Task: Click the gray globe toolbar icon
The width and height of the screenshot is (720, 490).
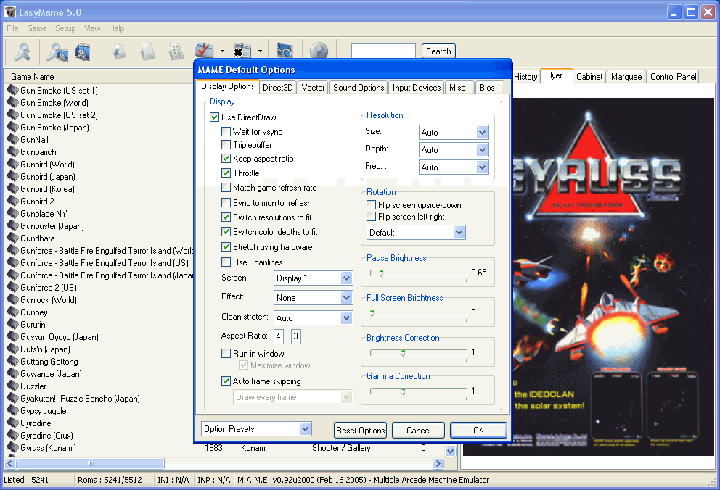Action: [319, 51]
